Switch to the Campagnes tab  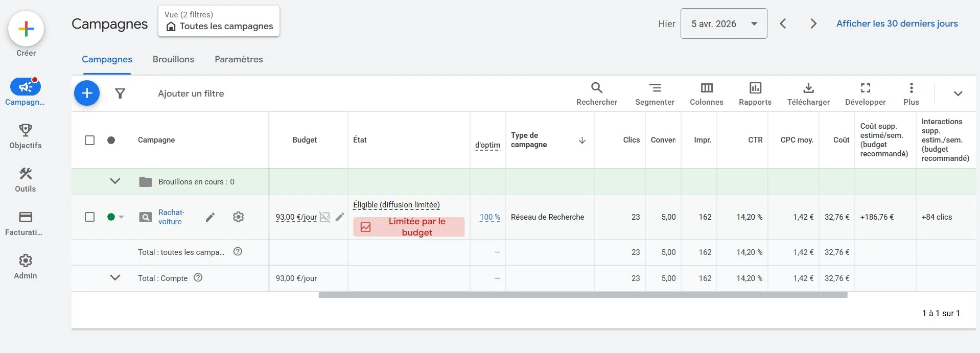[x=107, y=59]
